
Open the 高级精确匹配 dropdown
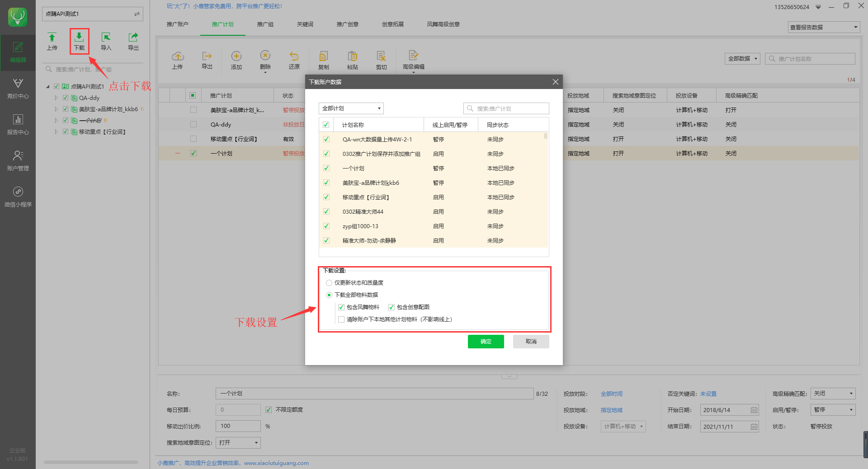click(833, 394)
